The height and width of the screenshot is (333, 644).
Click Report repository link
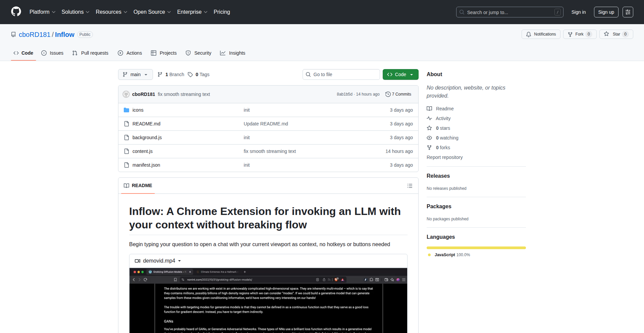tap(444, 157)
